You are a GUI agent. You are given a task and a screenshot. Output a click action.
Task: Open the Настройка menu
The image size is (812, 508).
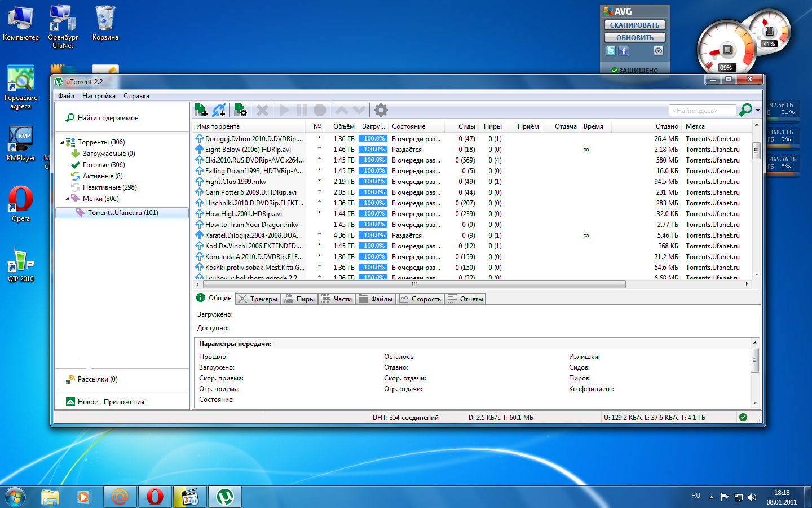tap(99, 96)
